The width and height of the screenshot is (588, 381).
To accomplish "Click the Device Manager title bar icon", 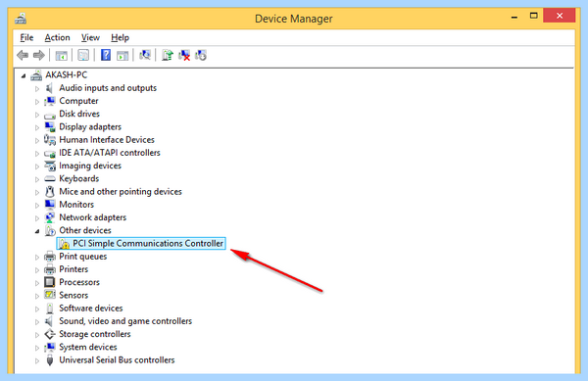I will tap(21, 18).
